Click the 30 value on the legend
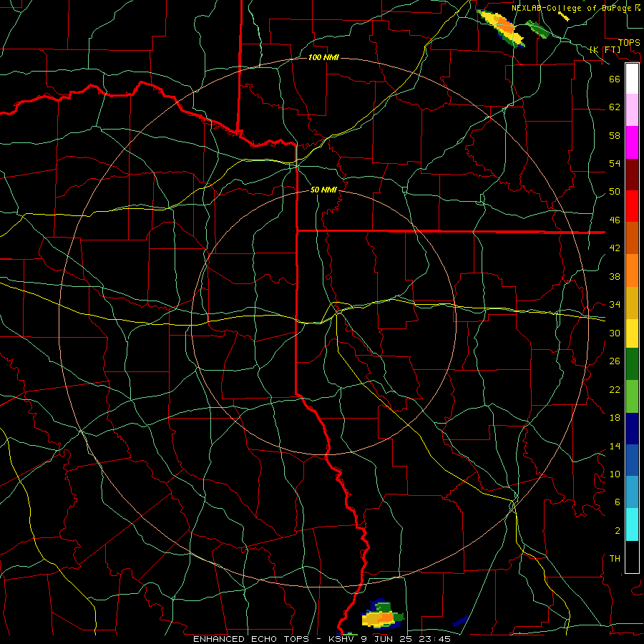 point(615,333)
